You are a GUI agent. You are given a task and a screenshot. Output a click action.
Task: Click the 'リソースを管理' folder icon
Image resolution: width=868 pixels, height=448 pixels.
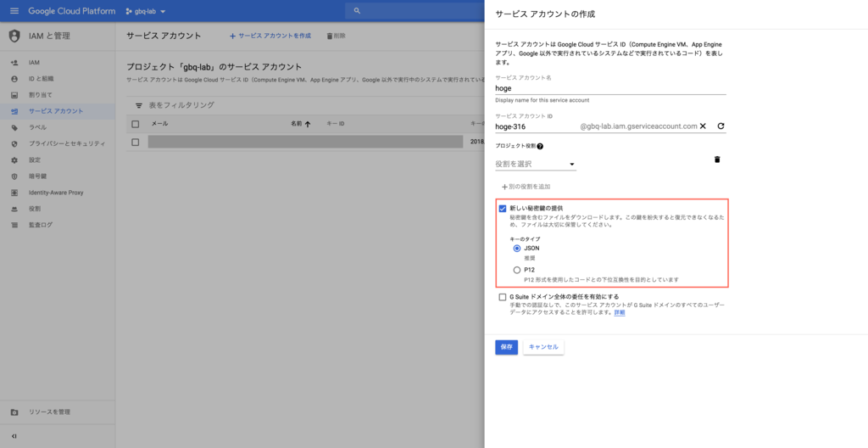click(x=15, y=412)
